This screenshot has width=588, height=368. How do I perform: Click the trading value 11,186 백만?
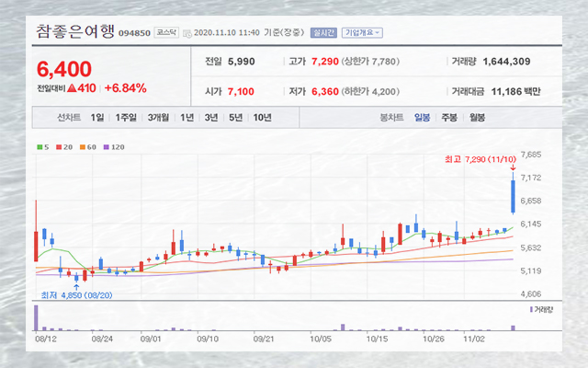click(515, 91)
